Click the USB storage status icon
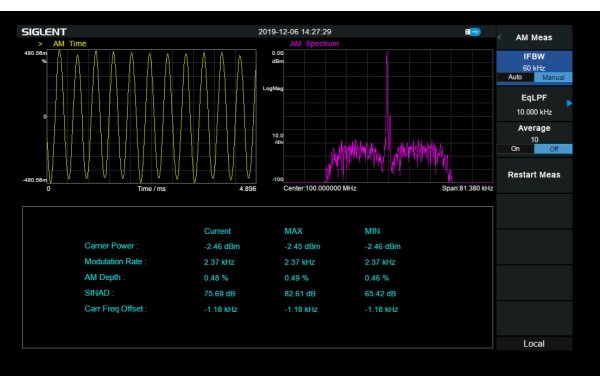This screenshot has width=600, height=390. (x=473, y=32)
